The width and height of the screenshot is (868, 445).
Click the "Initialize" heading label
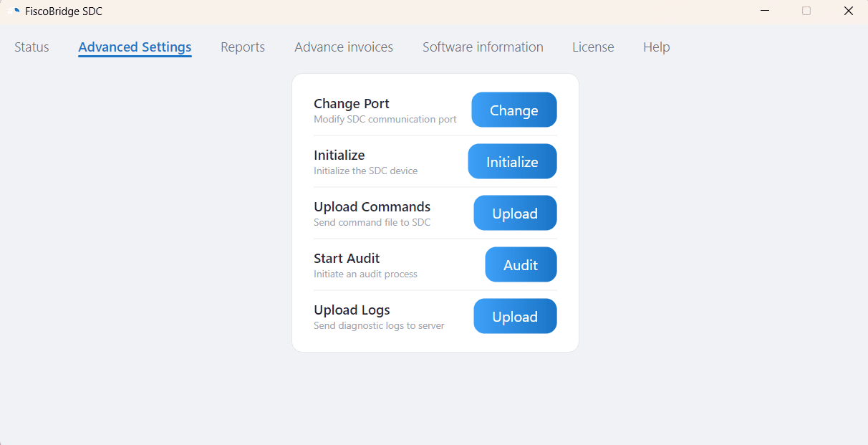[x=339, y=155]
